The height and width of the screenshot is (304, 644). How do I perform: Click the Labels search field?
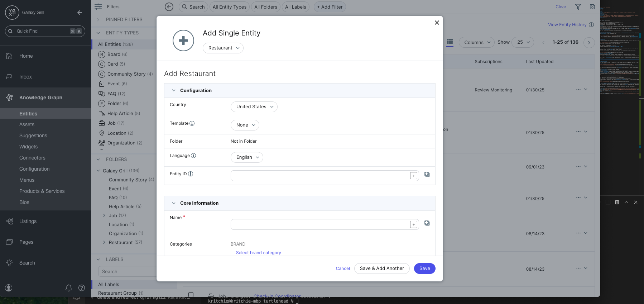coord(128,272)
